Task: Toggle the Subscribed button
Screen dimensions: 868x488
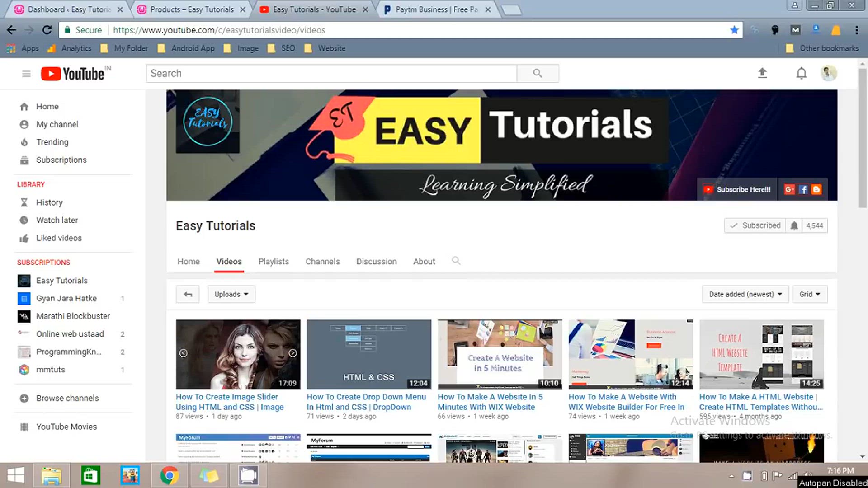Action: (755, 225)
